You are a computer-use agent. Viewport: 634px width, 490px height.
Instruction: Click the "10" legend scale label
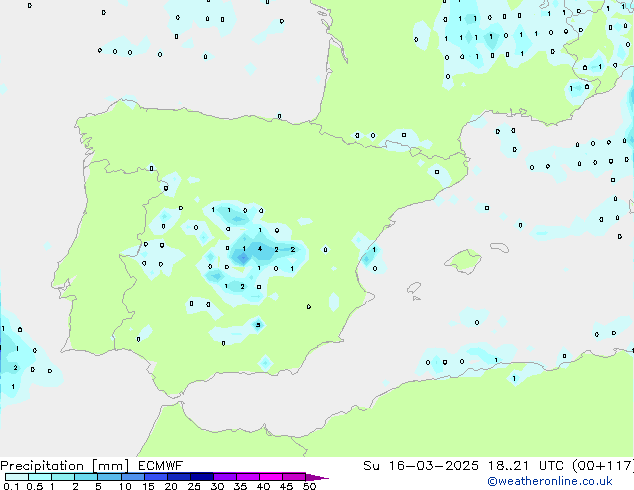pos(125,486)
